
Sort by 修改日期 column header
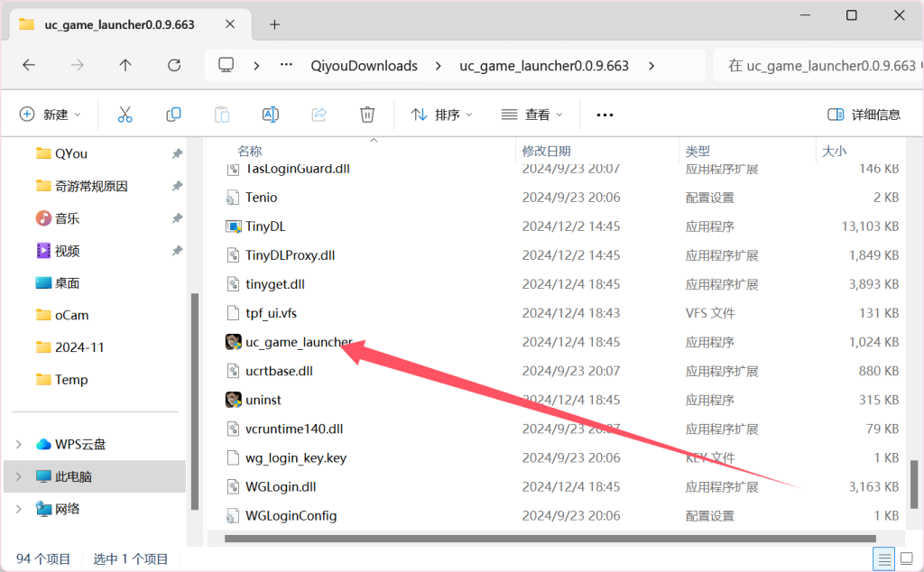(x=546, y=151)
